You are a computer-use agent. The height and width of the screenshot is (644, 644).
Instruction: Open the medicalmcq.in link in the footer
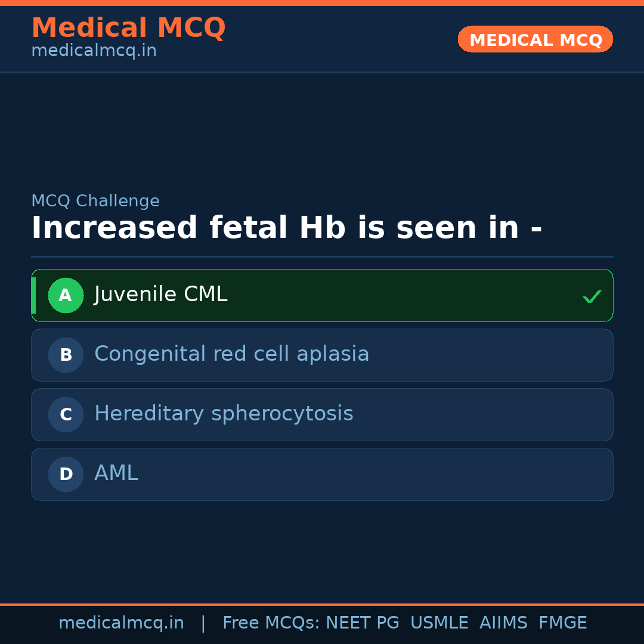tap(121, 623)
